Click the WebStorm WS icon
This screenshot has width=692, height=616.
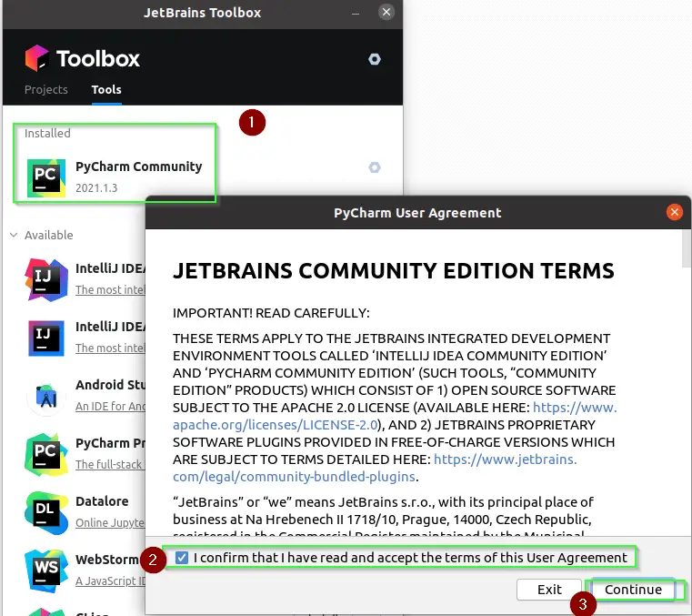pyautogui.click(x=45, y=571)
